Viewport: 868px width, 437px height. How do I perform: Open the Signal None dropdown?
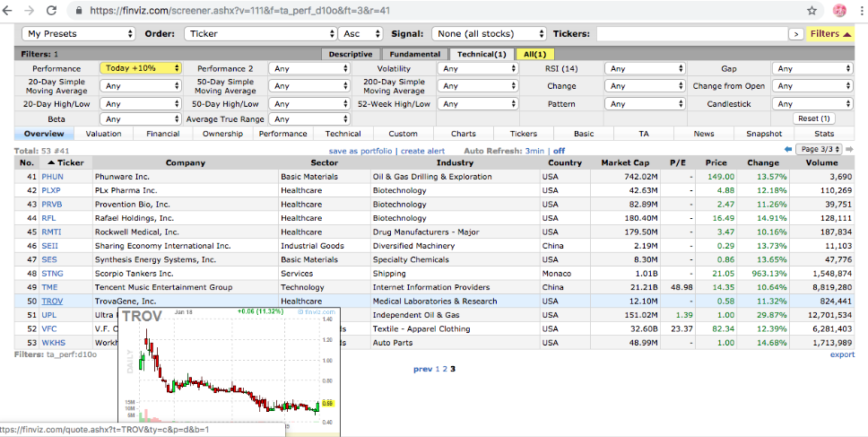tap(489, 34)
